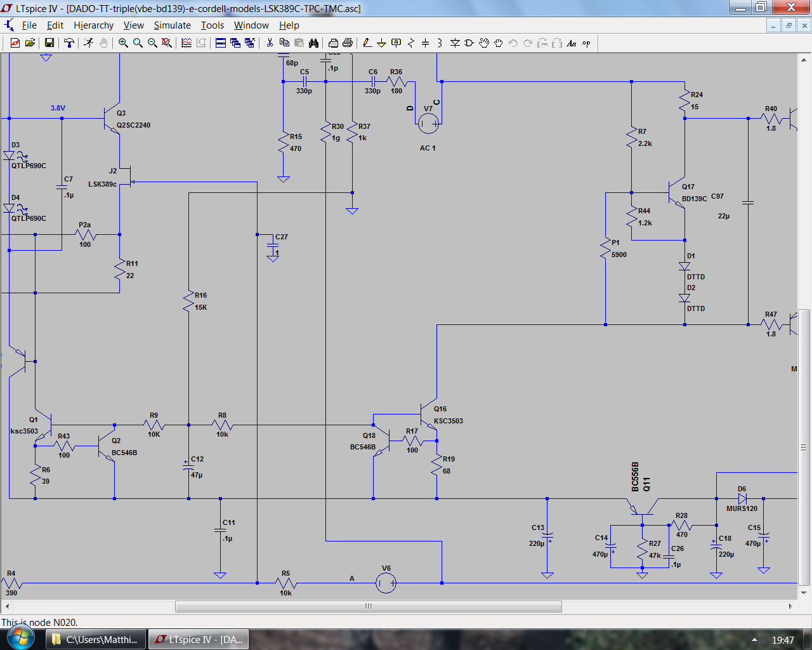Open the Component gate-symbol tool

click(469, 43)
